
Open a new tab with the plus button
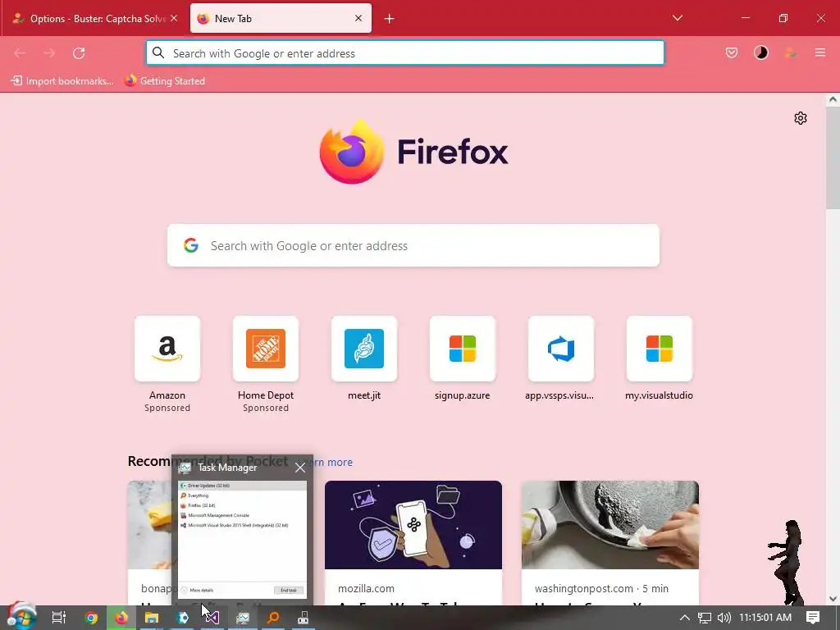(390, 19)
